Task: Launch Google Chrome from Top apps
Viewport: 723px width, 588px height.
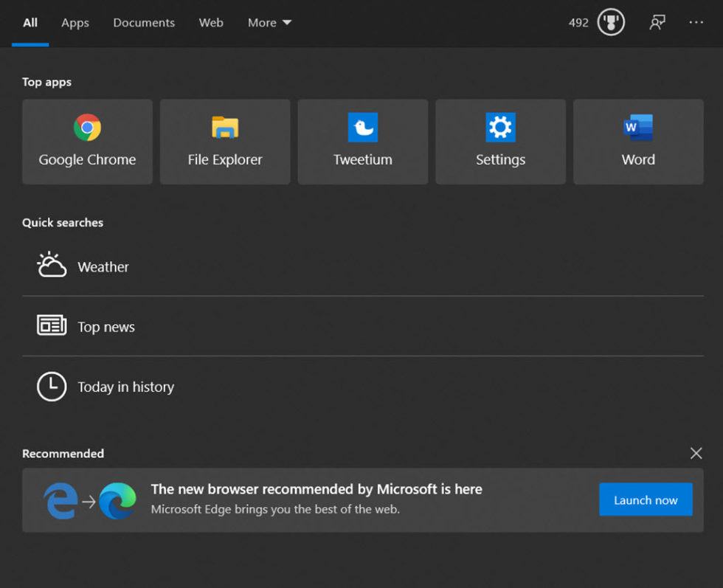Action: pos(86,142)
